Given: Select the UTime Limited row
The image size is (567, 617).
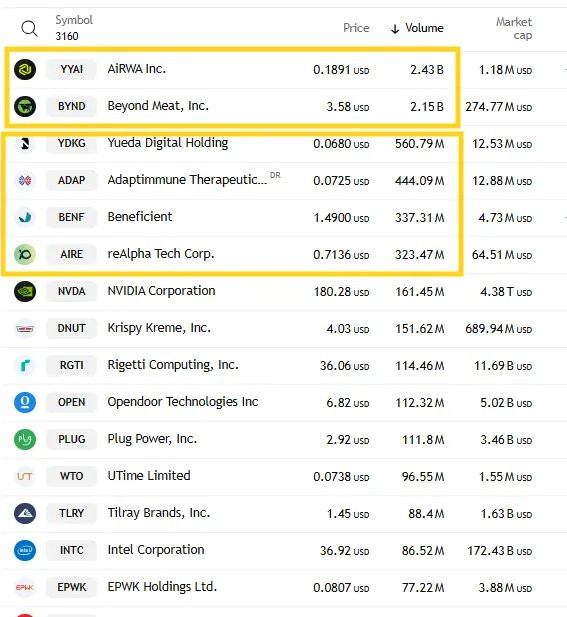Looking at the screenshot, I should pyautogui.click(x=283, y=477).
